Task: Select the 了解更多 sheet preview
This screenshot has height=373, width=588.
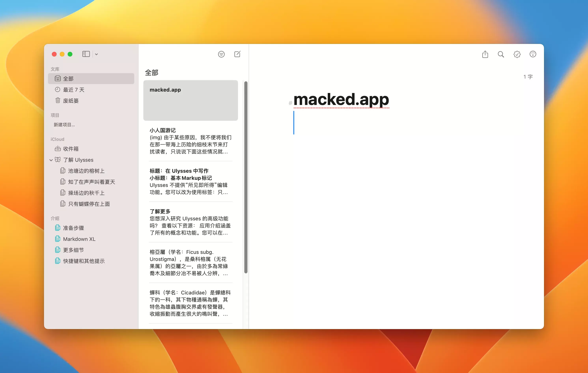Action: click(190, 222)
